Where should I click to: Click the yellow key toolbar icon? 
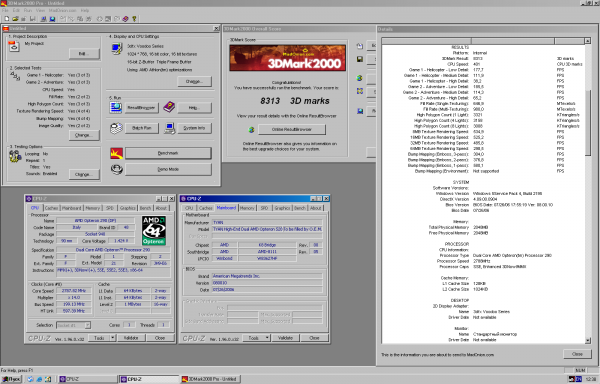(x=134, y=19)
